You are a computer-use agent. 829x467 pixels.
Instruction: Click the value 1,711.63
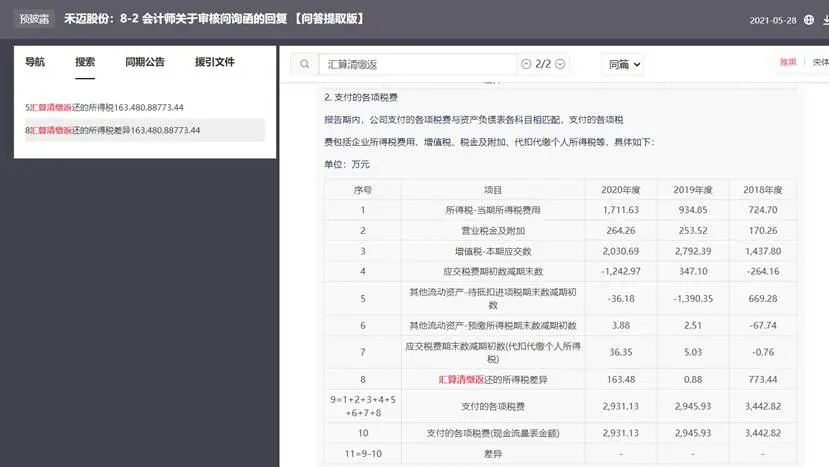click(x=621, y=210)
